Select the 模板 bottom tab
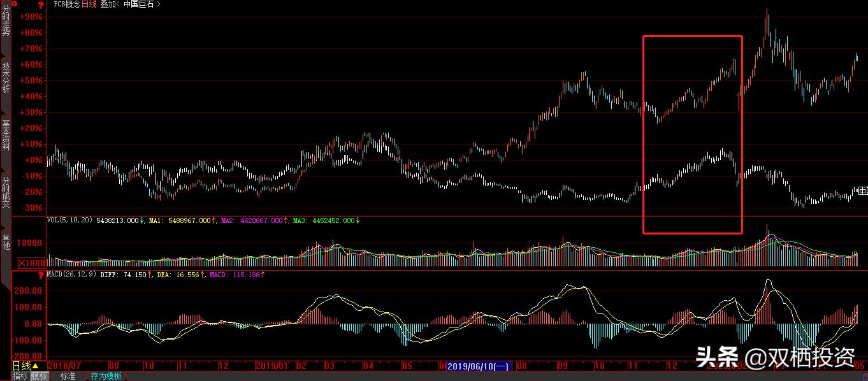The image size is (868, 381). pyautogui.click(x=40, y=377)
